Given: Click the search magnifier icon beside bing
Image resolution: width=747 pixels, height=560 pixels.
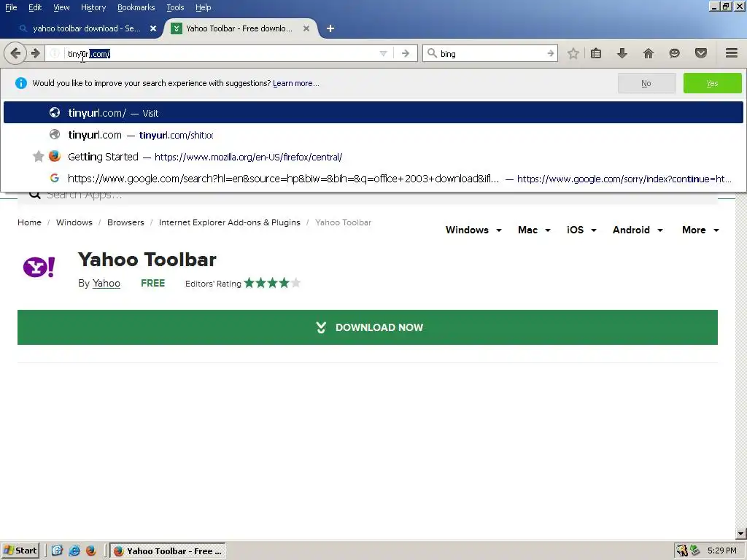Looking at the screenshot, I should coord(432,53).
